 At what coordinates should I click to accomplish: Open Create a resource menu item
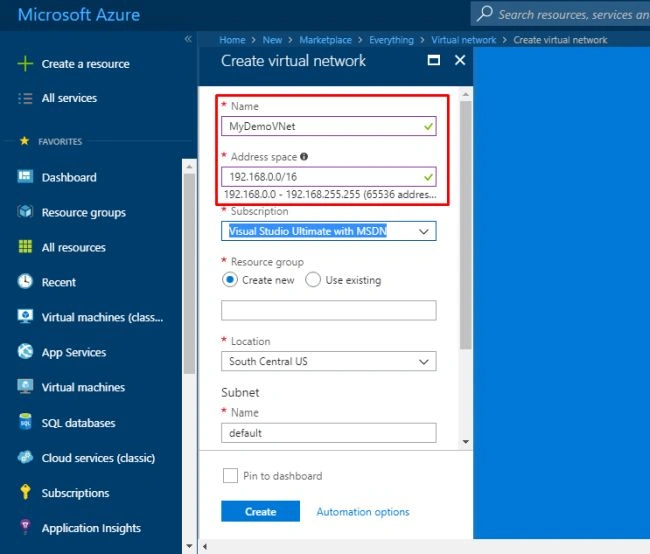[85, 64]
